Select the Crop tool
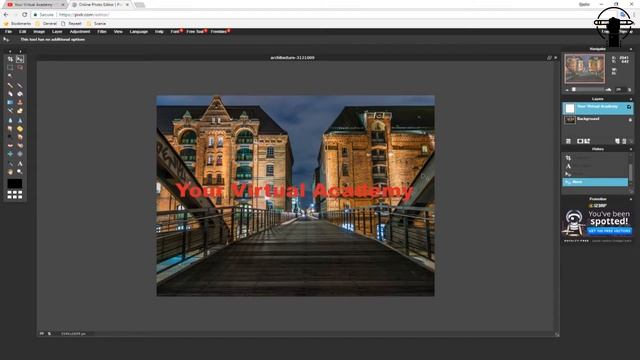640x360 pixels. 10,59
